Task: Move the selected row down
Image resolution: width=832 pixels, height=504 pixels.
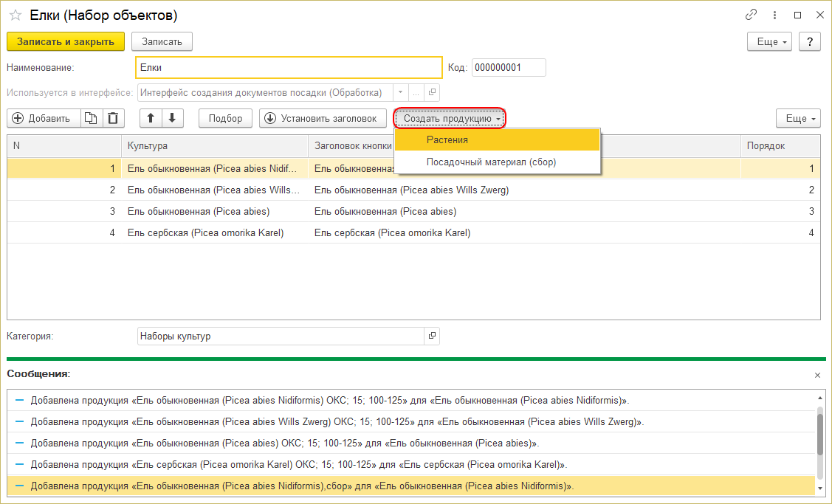Action: [172, 118]
